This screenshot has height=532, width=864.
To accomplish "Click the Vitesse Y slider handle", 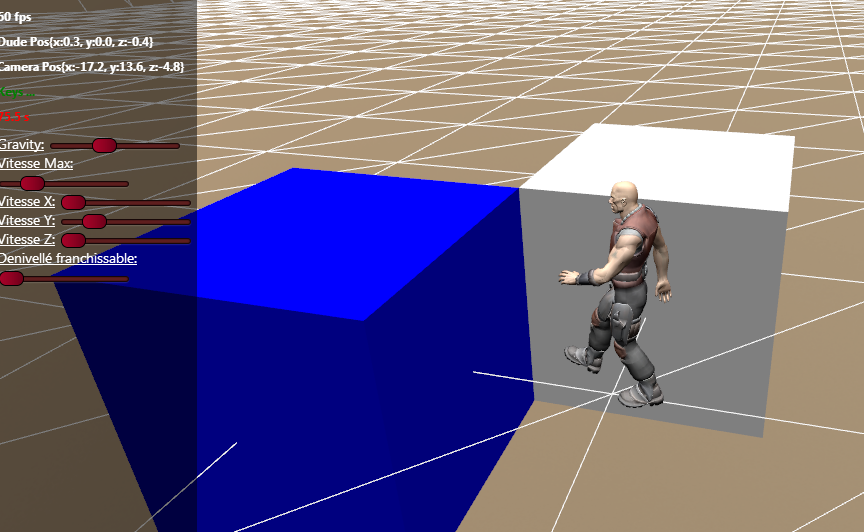I will pos(94,222).
